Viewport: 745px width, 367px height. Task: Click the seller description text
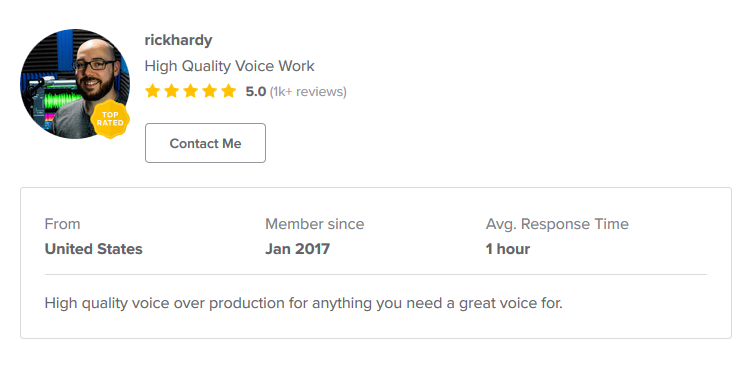tap(304, 303)
